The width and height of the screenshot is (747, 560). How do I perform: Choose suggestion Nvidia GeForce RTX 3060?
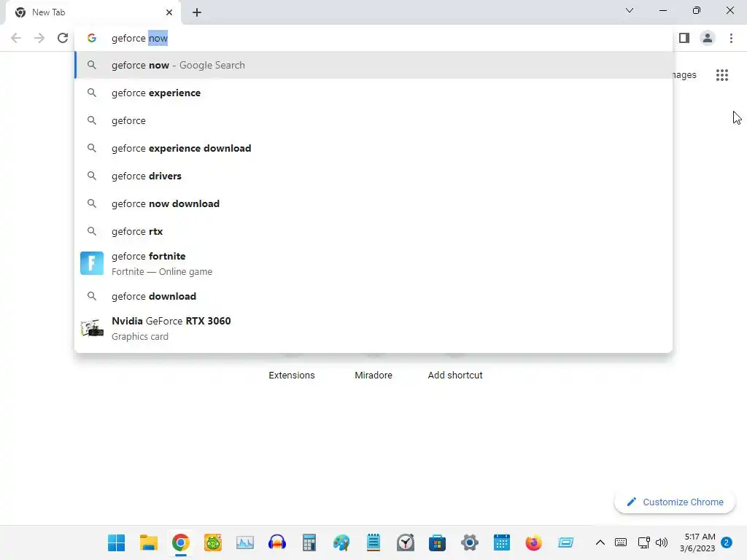coord(373,328)
